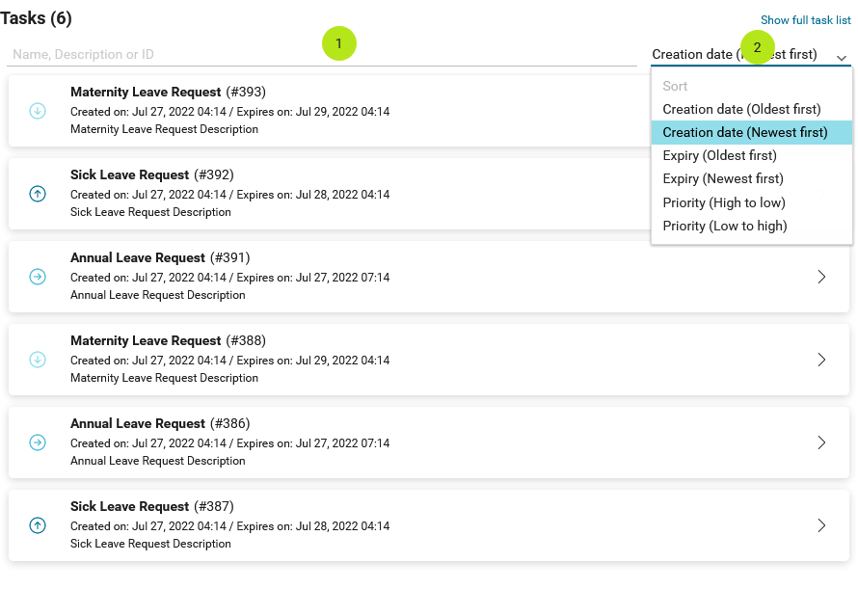The height and width of the screenshot is (616, 858).
Task: Click the Tasks (6) heading
Action: point(36,18)
